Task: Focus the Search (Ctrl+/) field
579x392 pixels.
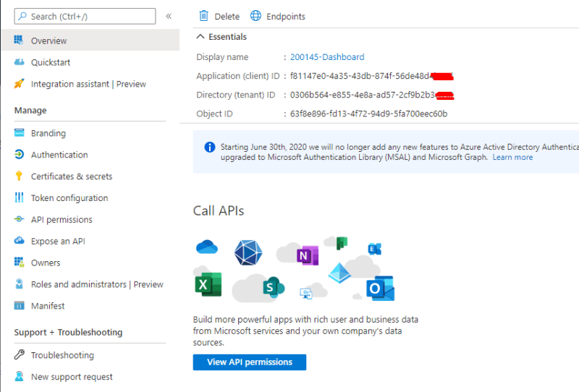Action: tap(85, 16)
